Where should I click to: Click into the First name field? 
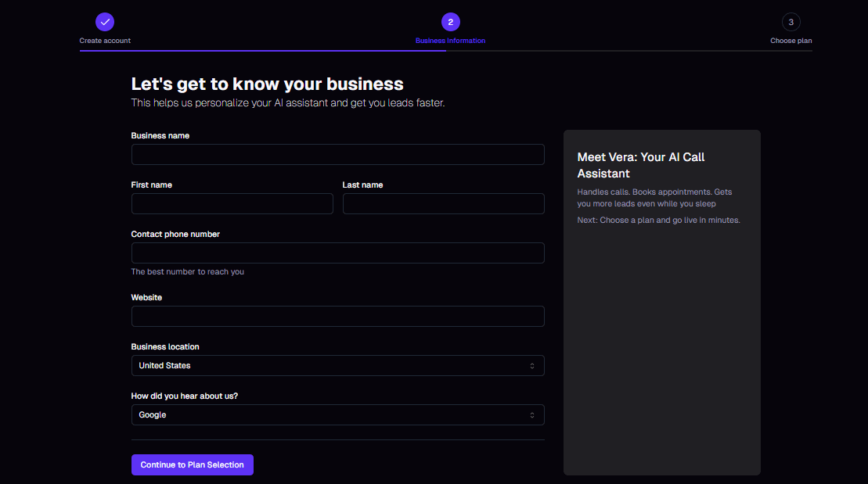(x=232, y=204)
